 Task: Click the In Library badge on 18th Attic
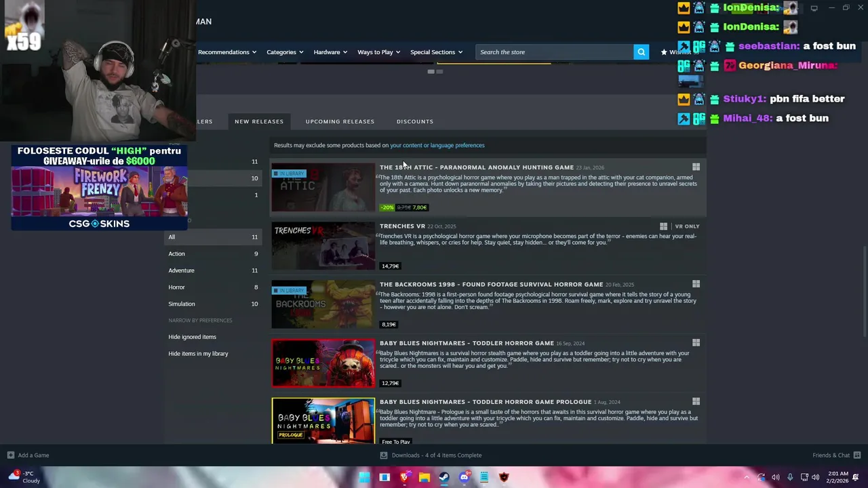[x=290, y=174]
